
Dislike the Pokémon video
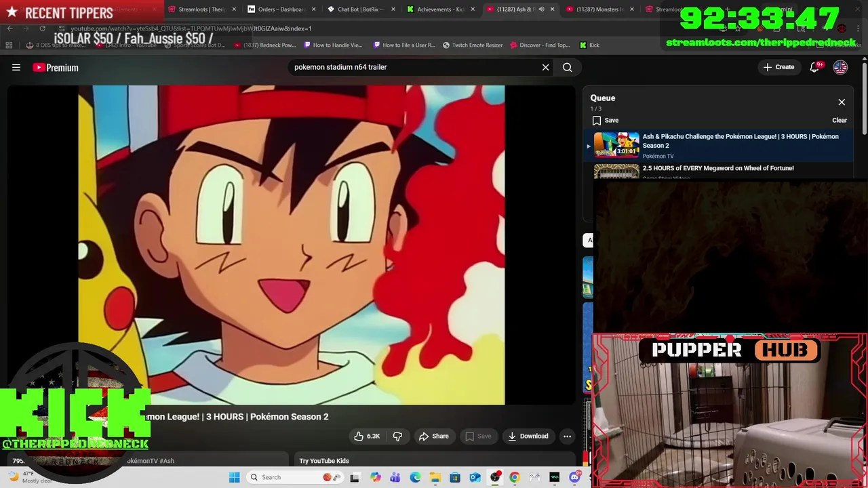pos(398,436)
